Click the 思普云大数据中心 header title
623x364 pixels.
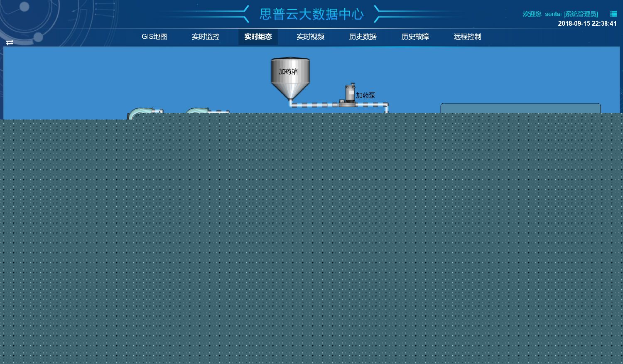tap(311, 14)
